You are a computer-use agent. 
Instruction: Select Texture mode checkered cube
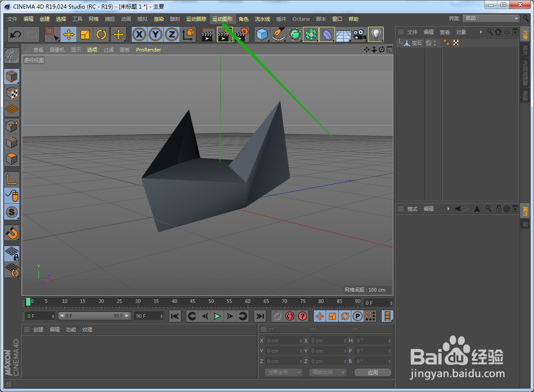coord(12,93)
